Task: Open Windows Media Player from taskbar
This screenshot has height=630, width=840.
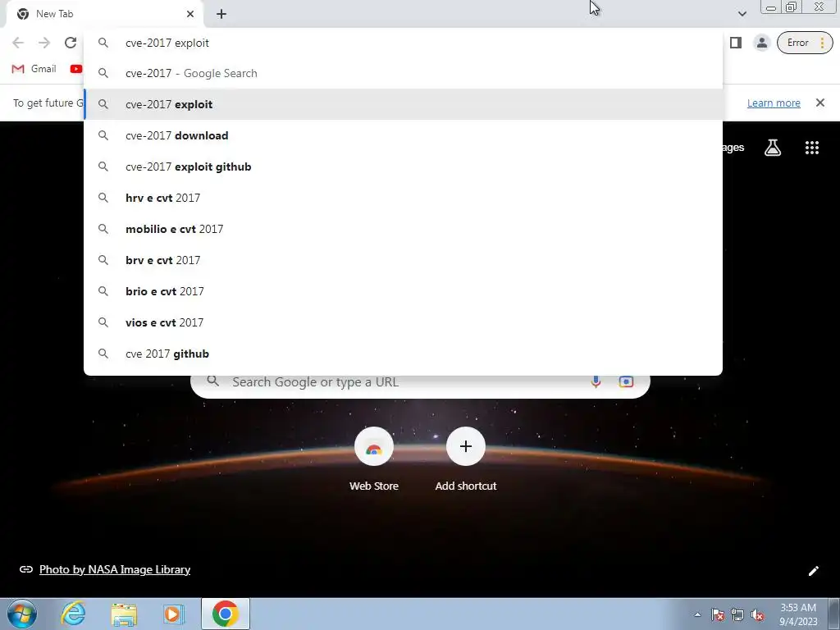Action: coord(174,614)
